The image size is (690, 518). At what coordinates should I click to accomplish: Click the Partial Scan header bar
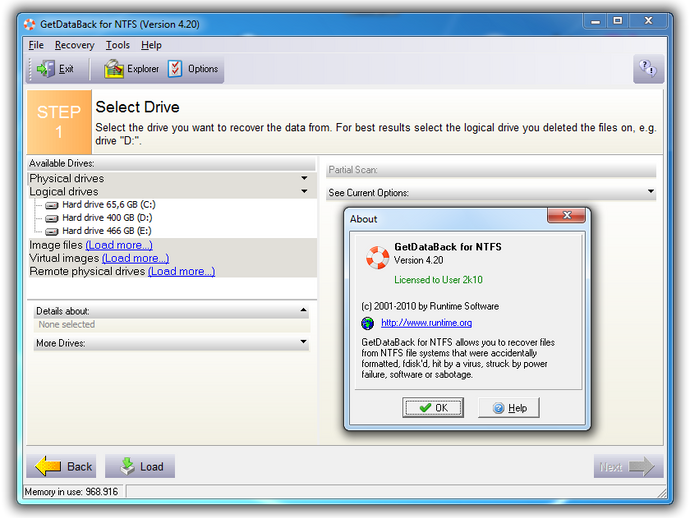tap(491, 170)
